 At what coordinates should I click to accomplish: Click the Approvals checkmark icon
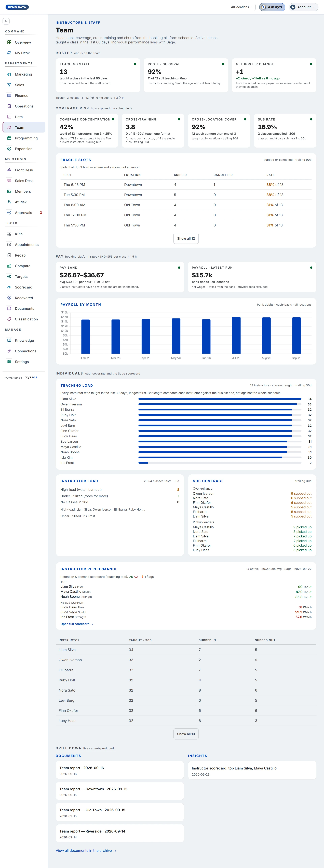(x=9, y=213)
